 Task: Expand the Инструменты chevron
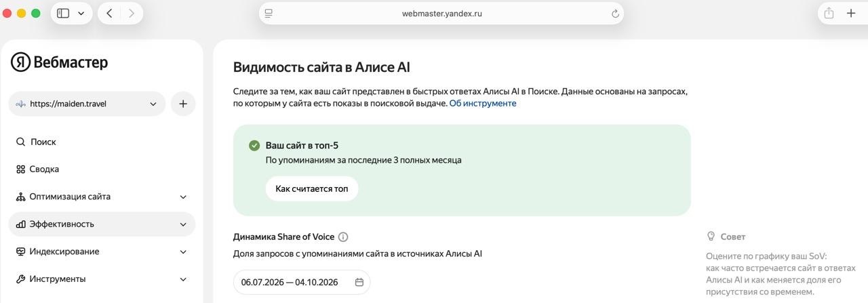(183, 279)
